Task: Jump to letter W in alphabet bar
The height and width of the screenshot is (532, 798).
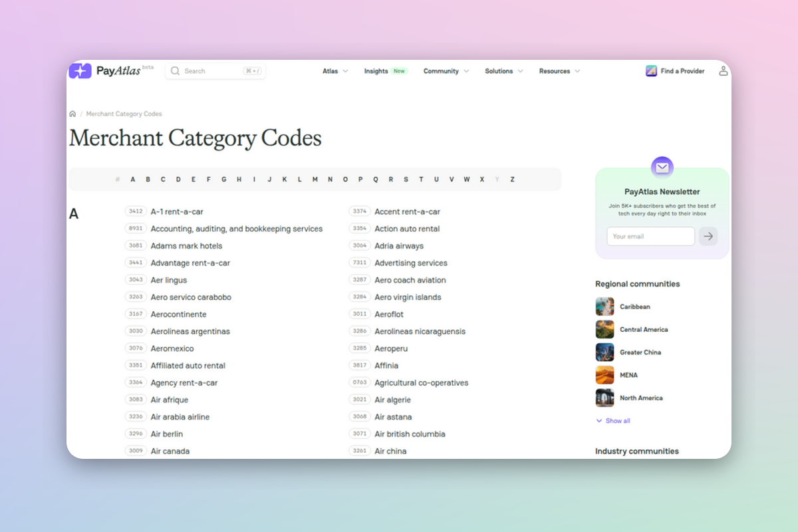Action: coord(467,180)
